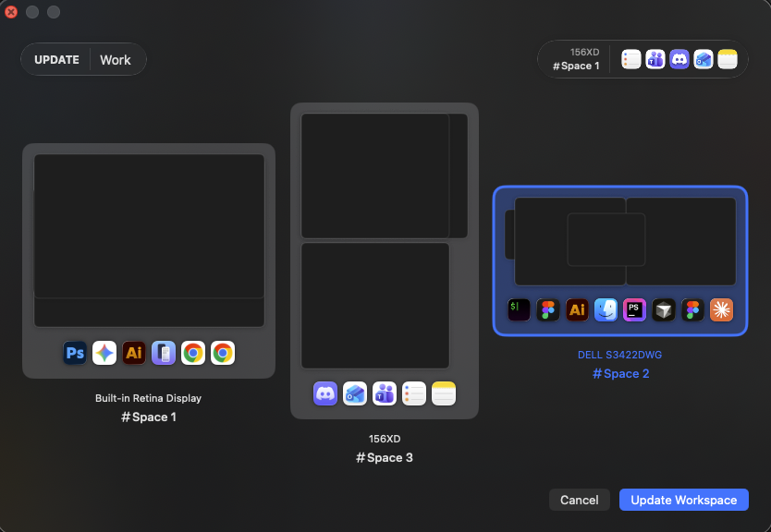The image size is (771, 532).
Task: Click the Illustrator icon in Space 1 display
Action: coord(134,353)
